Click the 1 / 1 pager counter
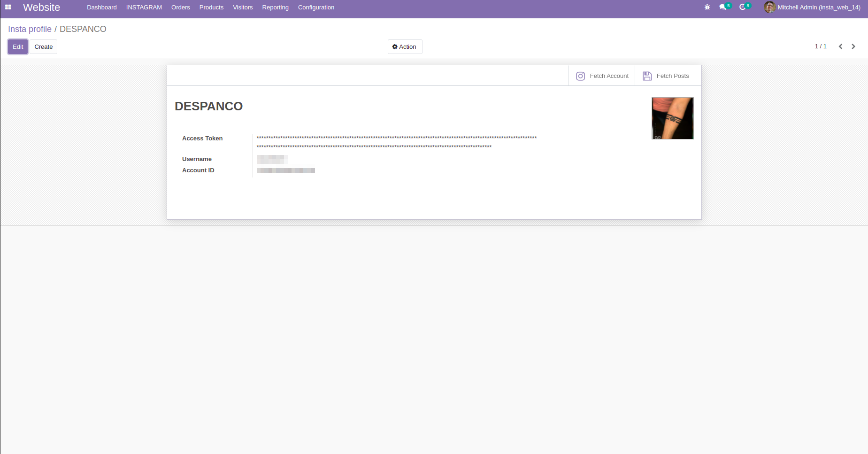868x454 pixels. tap(821, 46)
